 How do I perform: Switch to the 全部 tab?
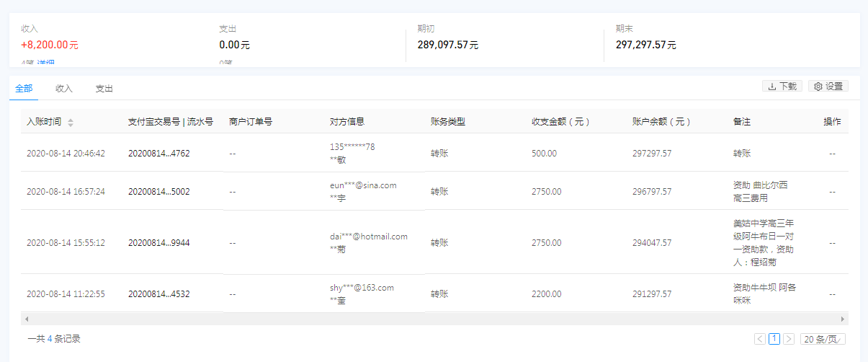click(24, 89)
